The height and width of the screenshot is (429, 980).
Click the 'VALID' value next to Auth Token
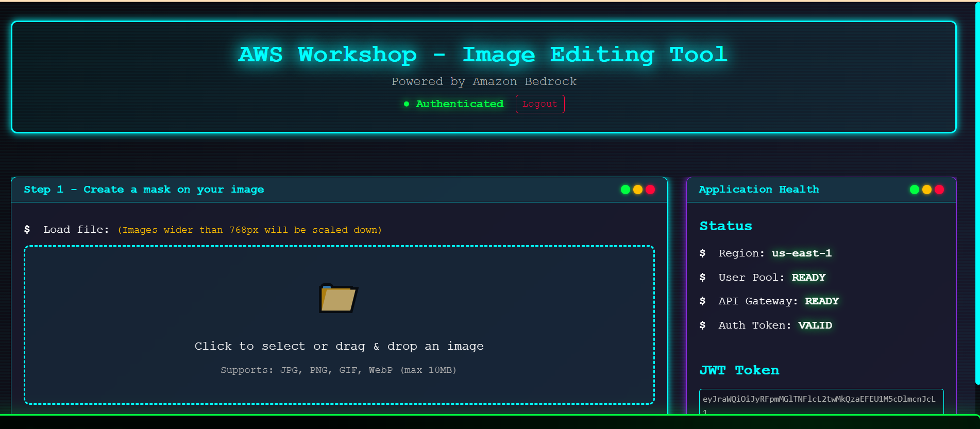tap(815, 325)
